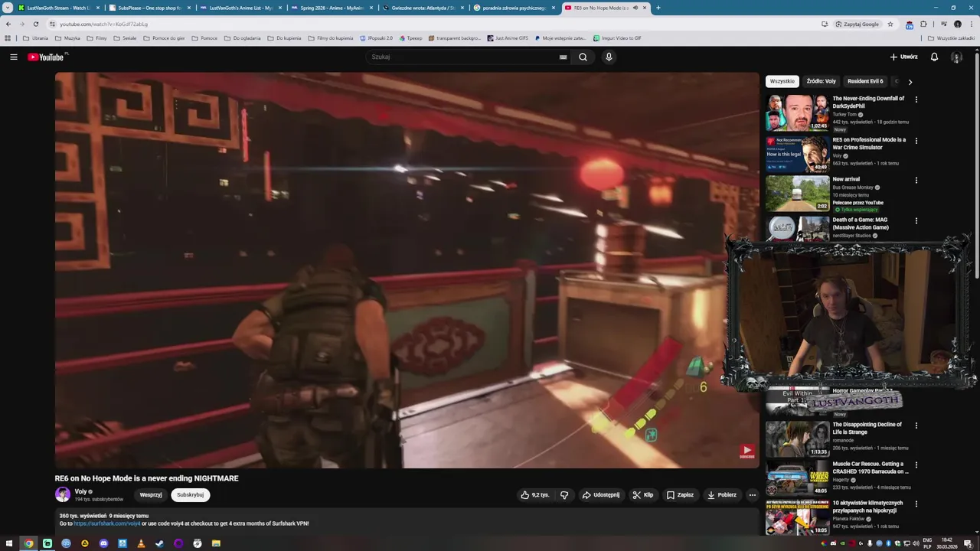Click the video player area to pause

click(x=407, y=270)
